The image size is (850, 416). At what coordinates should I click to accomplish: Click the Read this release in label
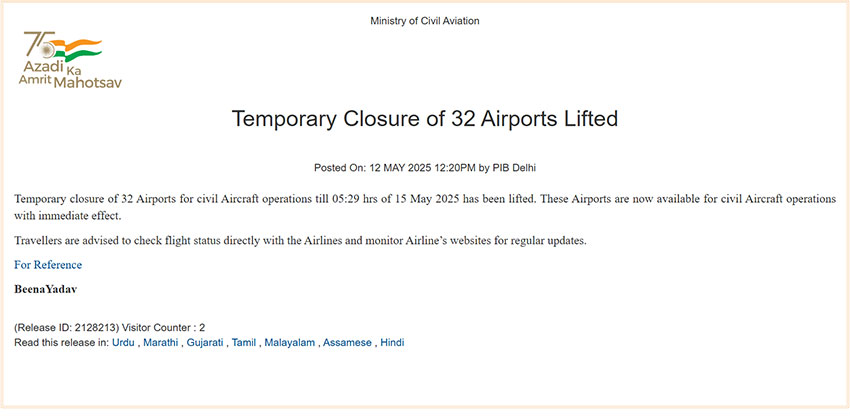(60, 342)
